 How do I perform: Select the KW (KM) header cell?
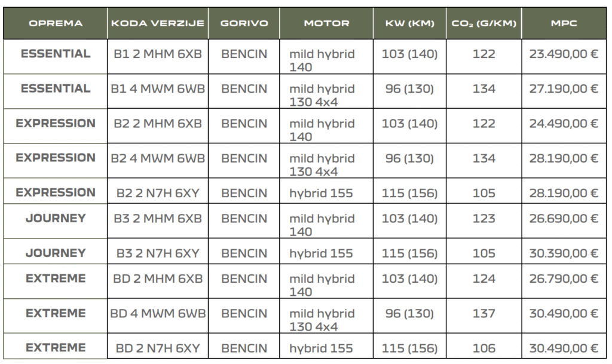409,24
